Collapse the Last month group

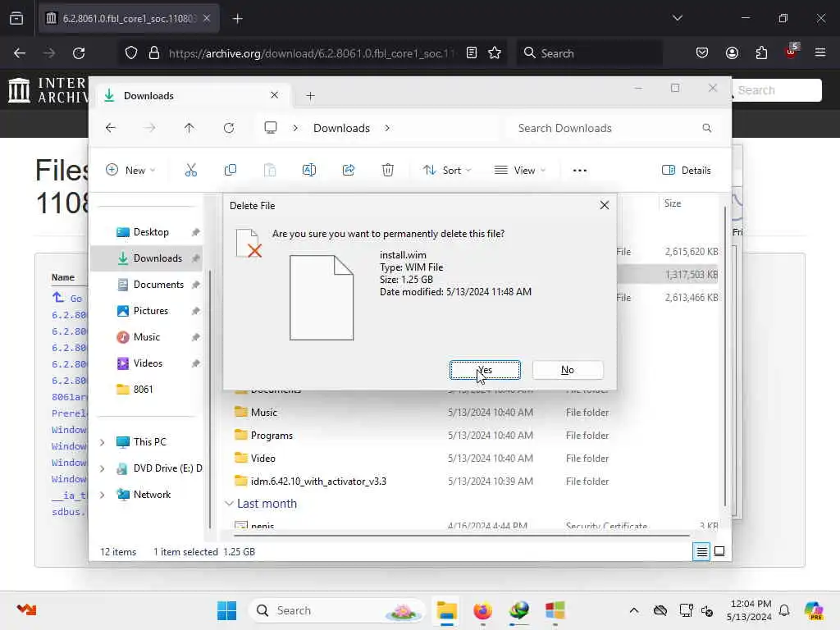click(230, 504)
